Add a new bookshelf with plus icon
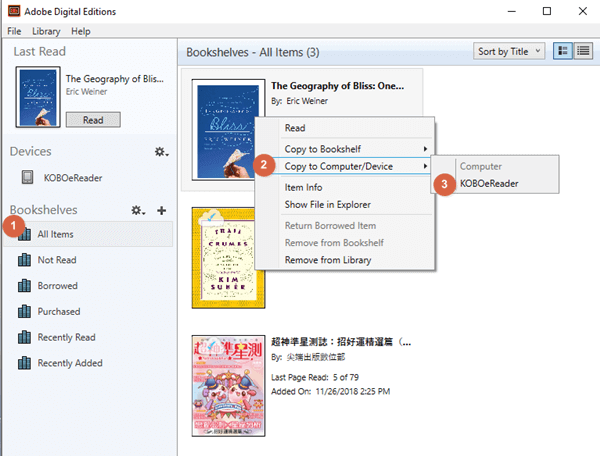600x456 pixels. coord(161,210)
